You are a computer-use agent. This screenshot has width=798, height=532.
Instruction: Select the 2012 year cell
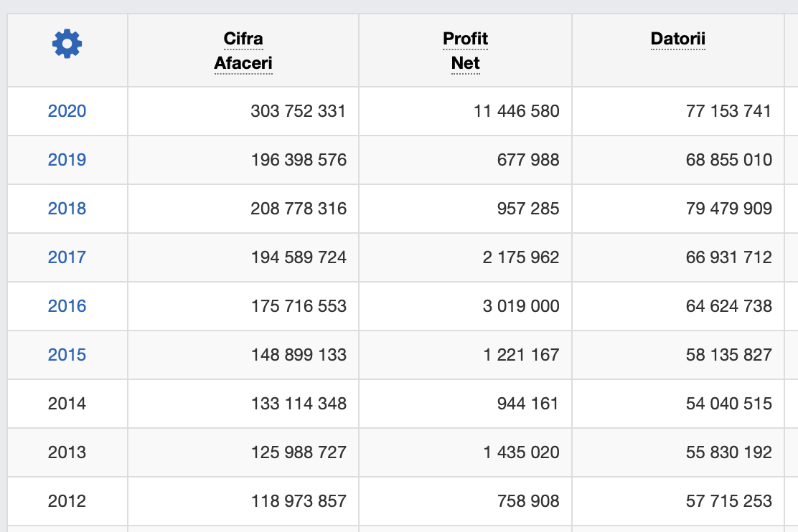[67, 501]
